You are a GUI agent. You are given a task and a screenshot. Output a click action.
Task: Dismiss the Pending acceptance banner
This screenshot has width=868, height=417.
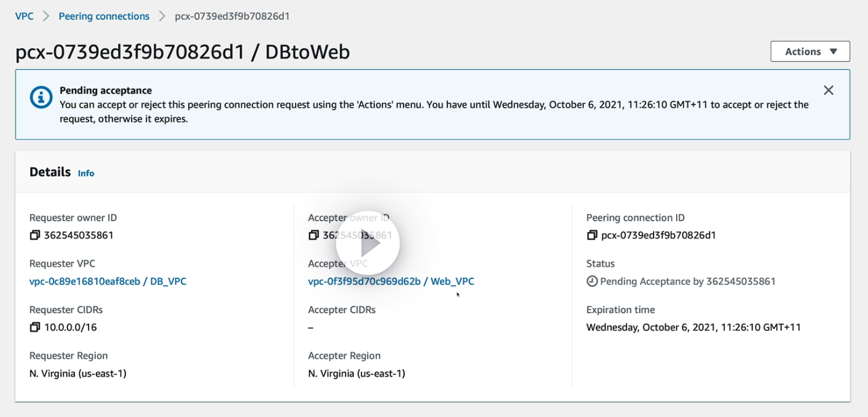tap(828, 90)
